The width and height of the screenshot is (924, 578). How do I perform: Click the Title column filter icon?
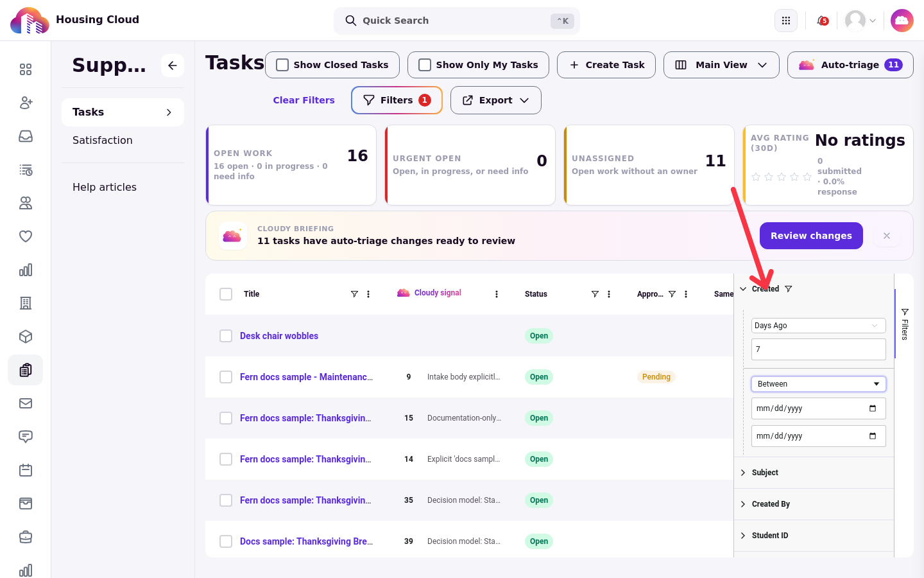tap(354, 294)
